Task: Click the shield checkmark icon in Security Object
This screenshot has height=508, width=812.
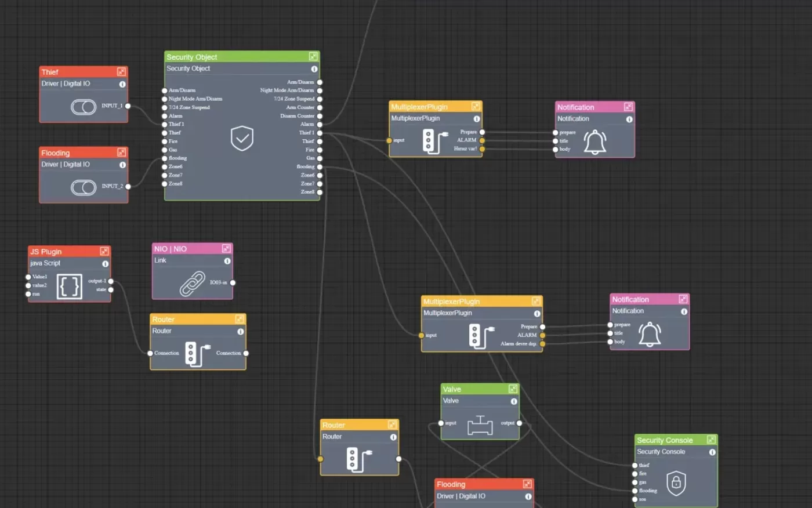Action: [x=242, y=139]
